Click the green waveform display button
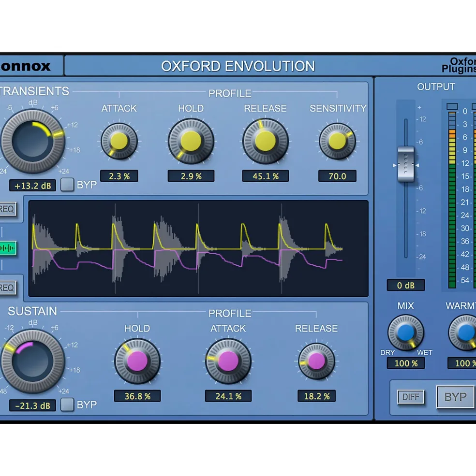The image size is (476, 476). tap(8, 248)
